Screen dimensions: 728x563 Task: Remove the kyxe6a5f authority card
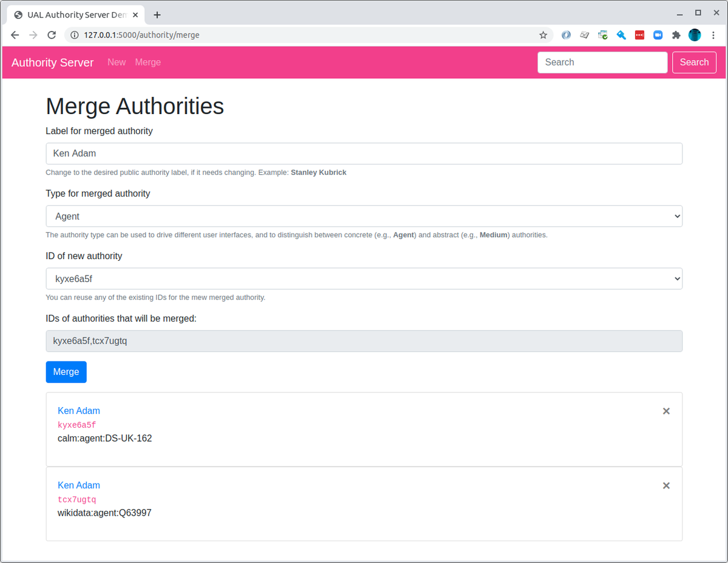[666, 411]
